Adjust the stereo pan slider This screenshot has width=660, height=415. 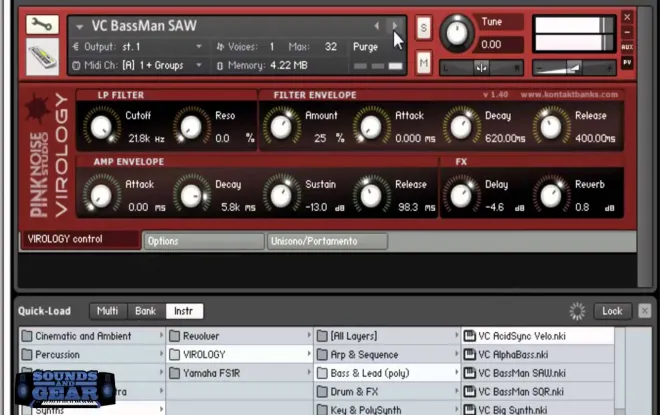pos(482,68)
